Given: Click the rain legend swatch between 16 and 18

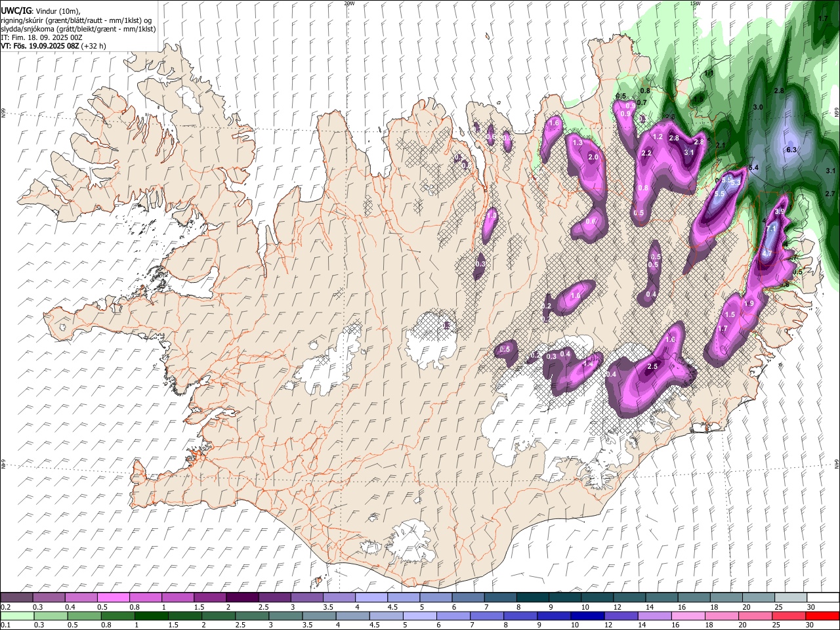Looking at the screenshot, I should point(689,616).
